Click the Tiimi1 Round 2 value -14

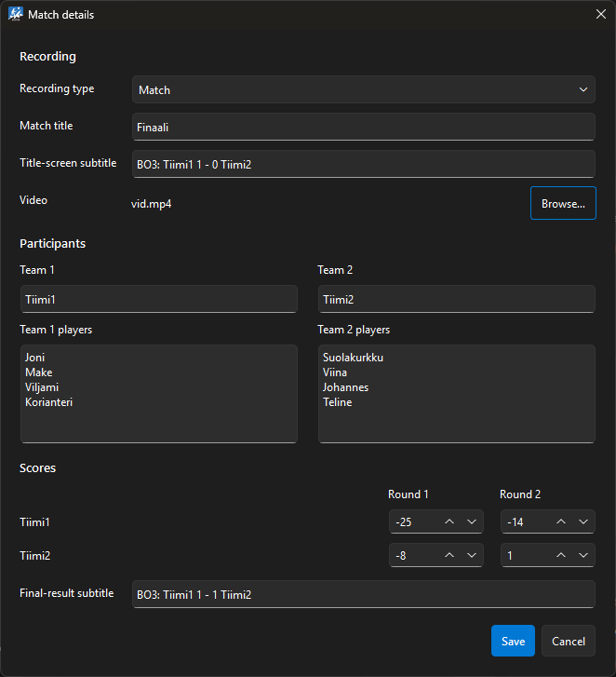tap(516, 522)
